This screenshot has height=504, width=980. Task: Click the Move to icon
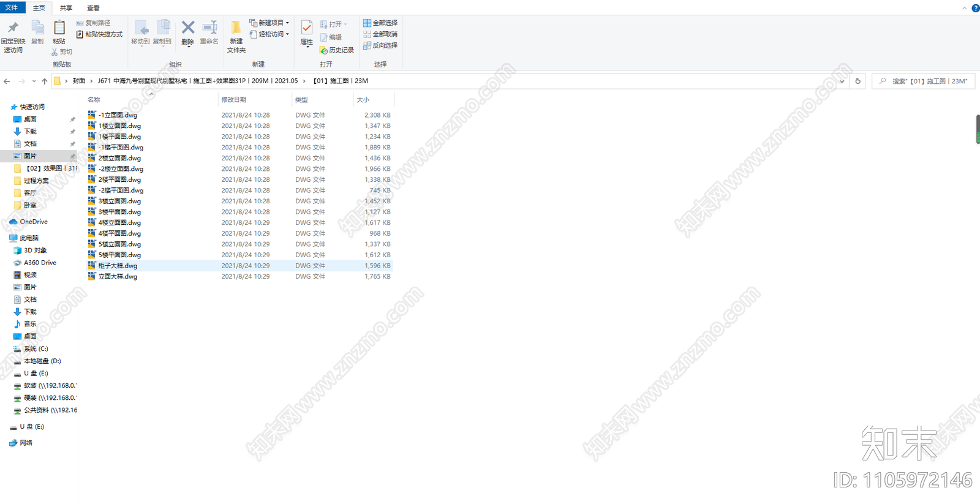(140, 28)
